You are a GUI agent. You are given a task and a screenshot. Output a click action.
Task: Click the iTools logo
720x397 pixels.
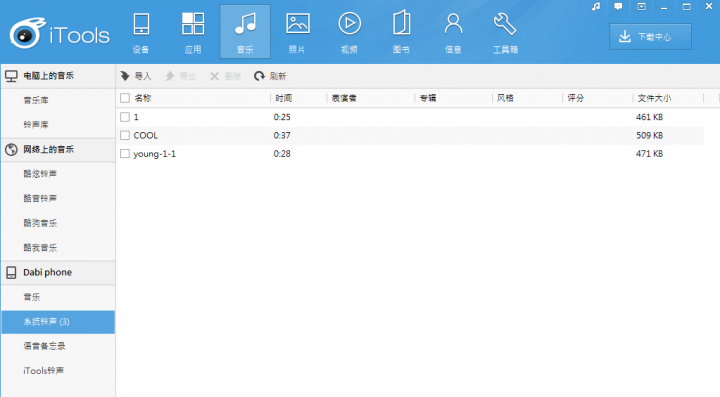coord(60,34)
